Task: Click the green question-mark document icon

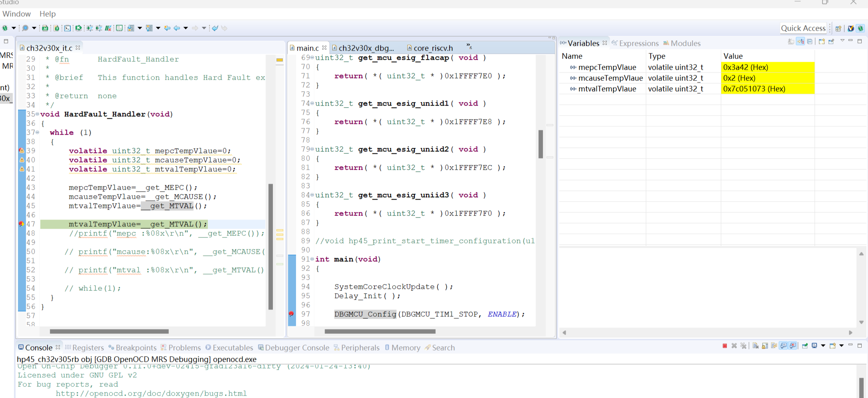Action: pyautogui.click(x=57, y=28)
